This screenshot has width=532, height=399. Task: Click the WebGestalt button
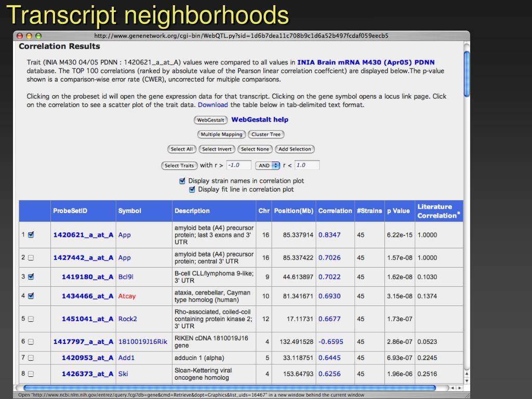coord(210,120)
